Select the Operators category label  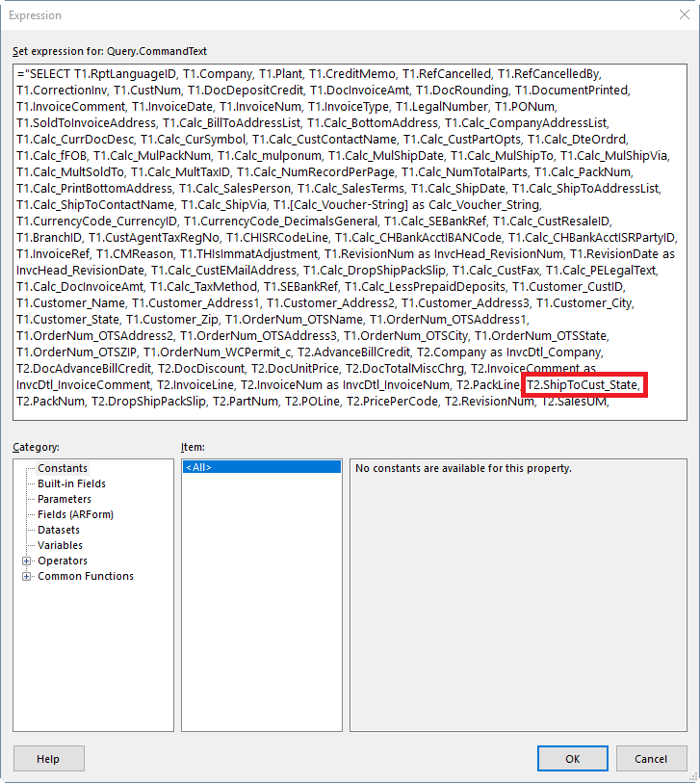pos(63,561)
